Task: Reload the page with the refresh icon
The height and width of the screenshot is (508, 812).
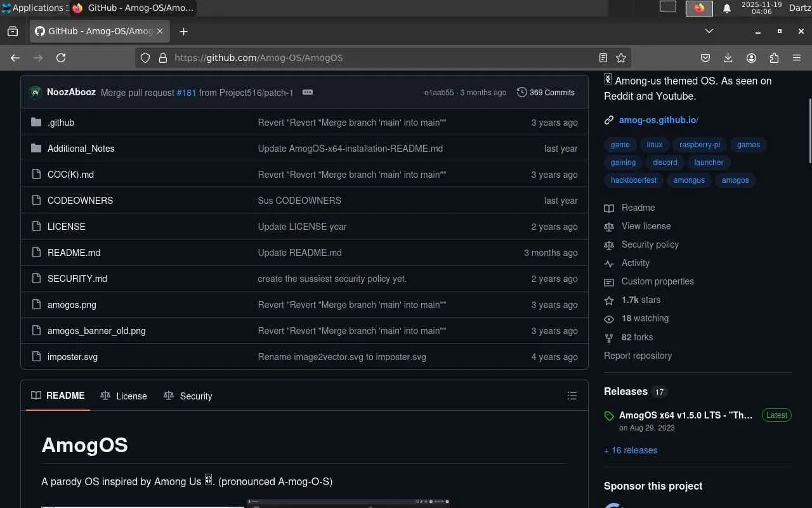Action: pyautogui.click(x=61, y=58)
